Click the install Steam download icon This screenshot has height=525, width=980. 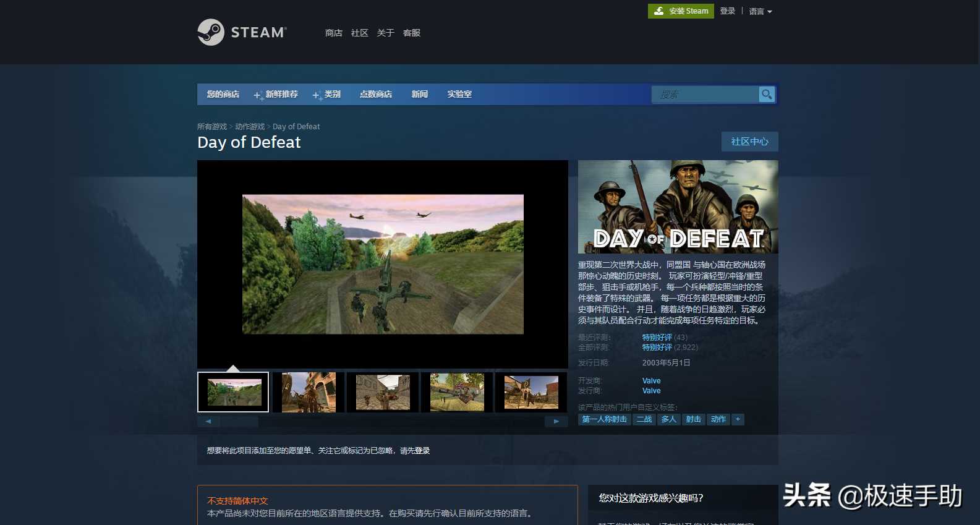coord(659,11)
